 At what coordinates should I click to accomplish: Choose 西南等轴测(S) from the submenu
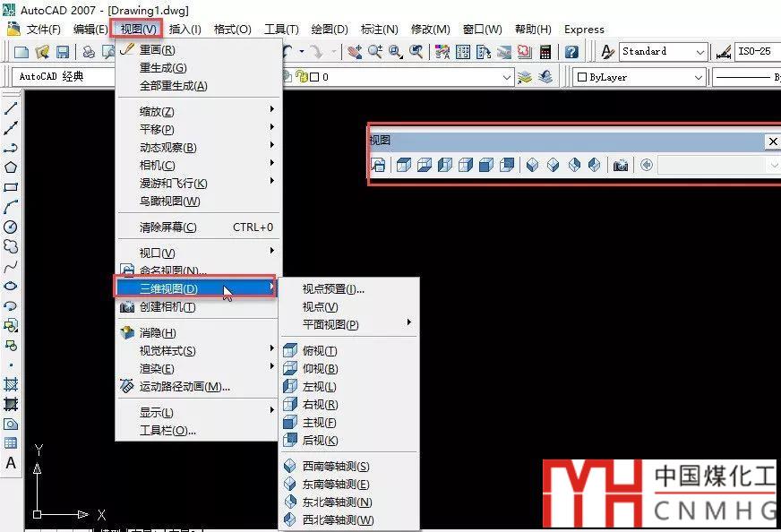tap(335, 467)
